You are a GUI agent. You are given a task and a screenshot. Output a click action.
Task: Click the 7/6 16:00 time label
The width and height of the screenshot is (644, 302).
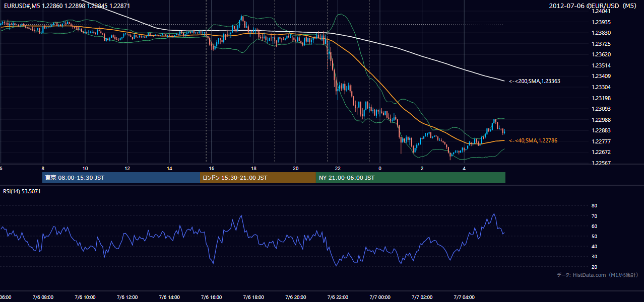point(212,297)
